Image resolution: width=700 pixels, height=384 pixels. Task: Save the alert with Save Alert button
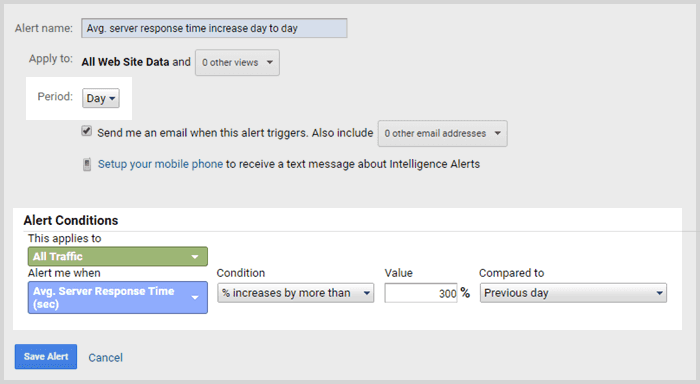click(x=46, y=356)
